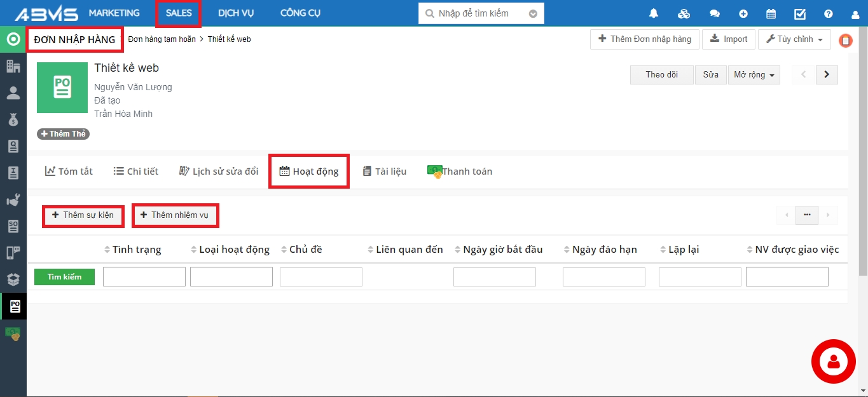Open the checkbox task list icon
Screen dimensions: 868x397
pos(800,13)
